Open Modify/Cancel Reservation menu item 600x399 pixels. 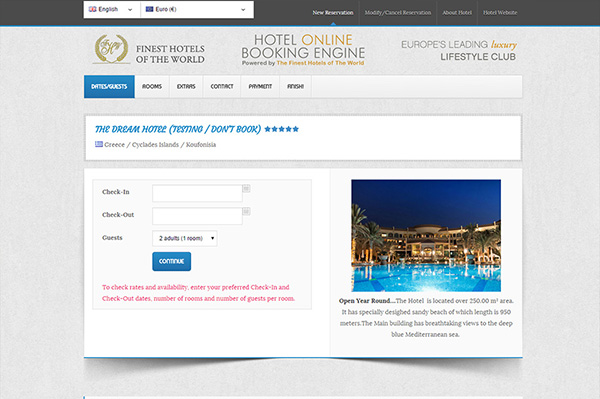(398, 13)
